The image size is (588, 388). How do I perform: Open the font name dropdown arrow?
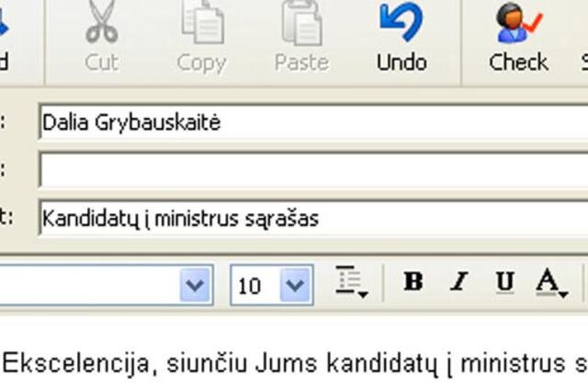point(195,285)
